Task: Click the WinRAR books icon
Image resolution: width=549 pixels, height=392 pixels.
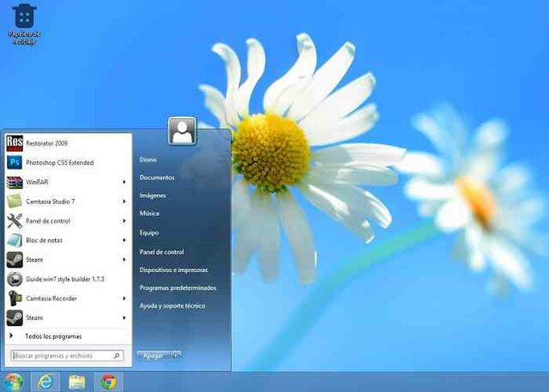Action: tap(15, 182)
